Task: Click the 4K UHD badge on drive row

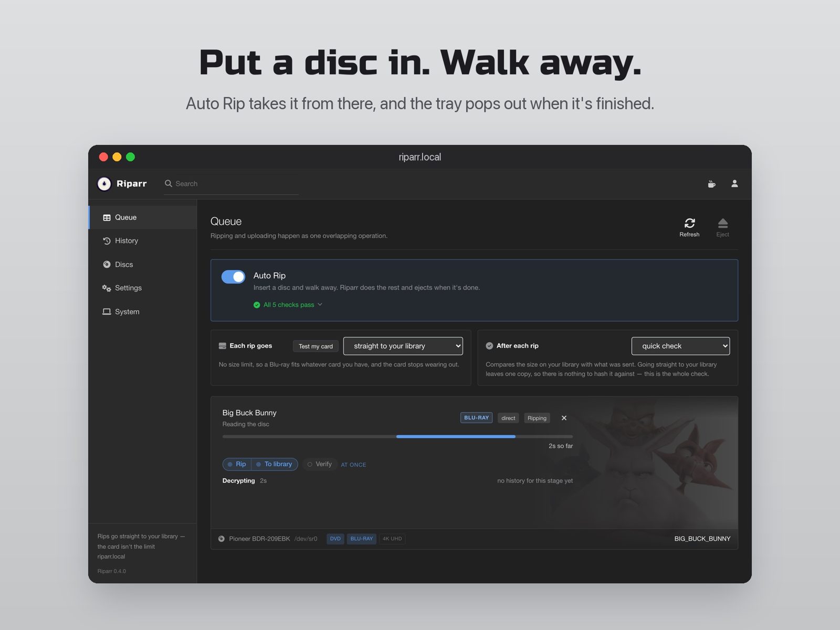Action: [392, 539]
